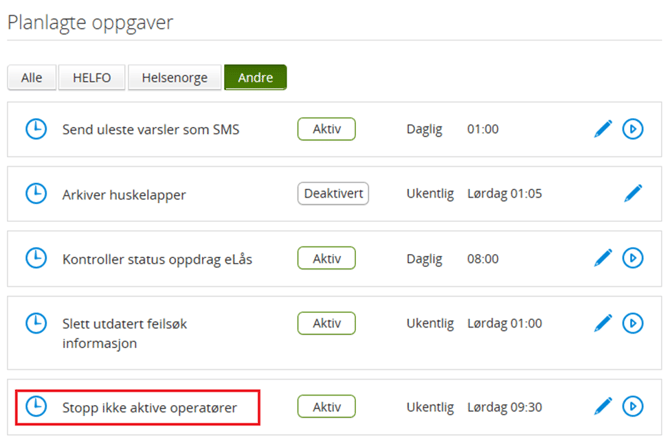
Task: Edit the Stopp ikke aktive operatører task
Action: click(x=603, y=406)
